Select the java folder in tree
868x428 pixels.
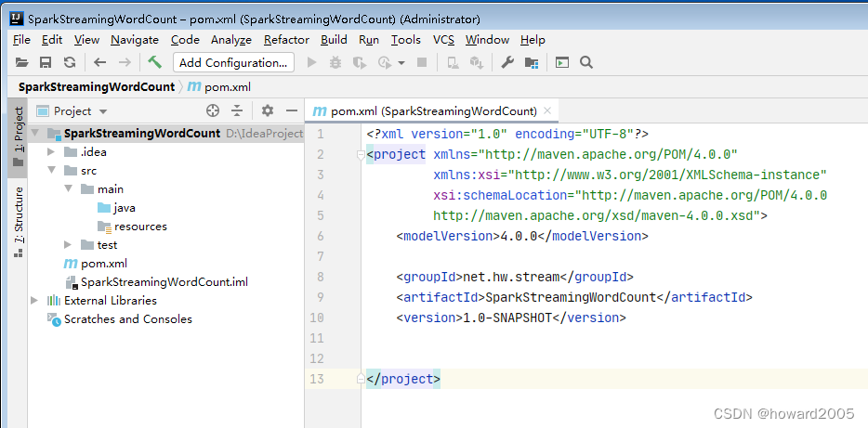(x=125, y=208)
